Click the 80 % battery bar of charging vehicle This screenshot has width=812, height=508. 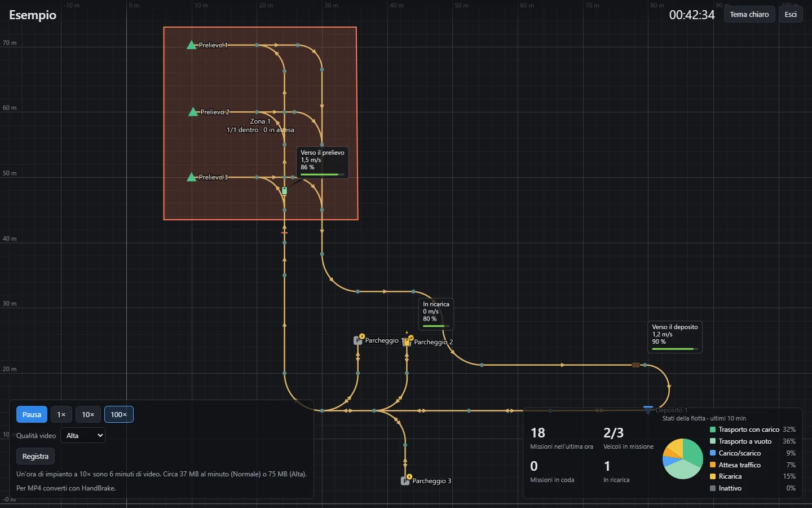[x=436, y=326]
